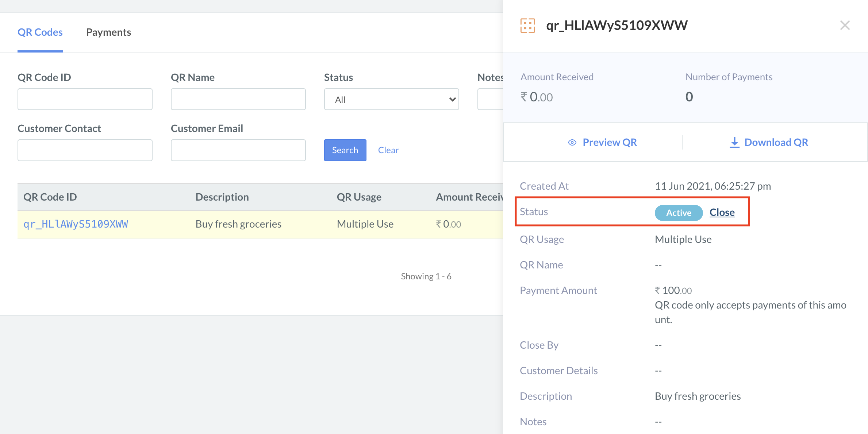
Task: Close the QR details panel with the X
Action: click(x=845, y=25)
